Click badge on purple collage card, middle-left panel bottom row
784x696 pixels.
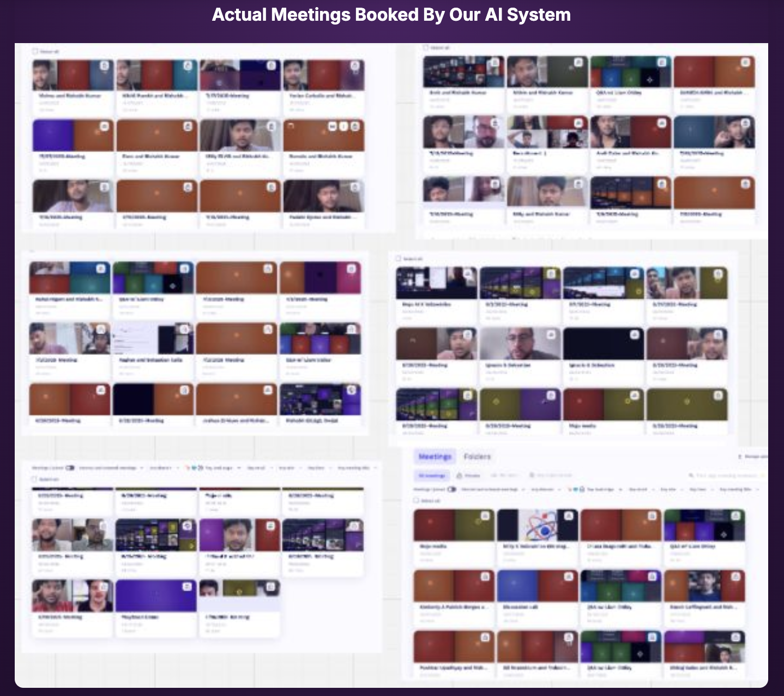(351, 390)
